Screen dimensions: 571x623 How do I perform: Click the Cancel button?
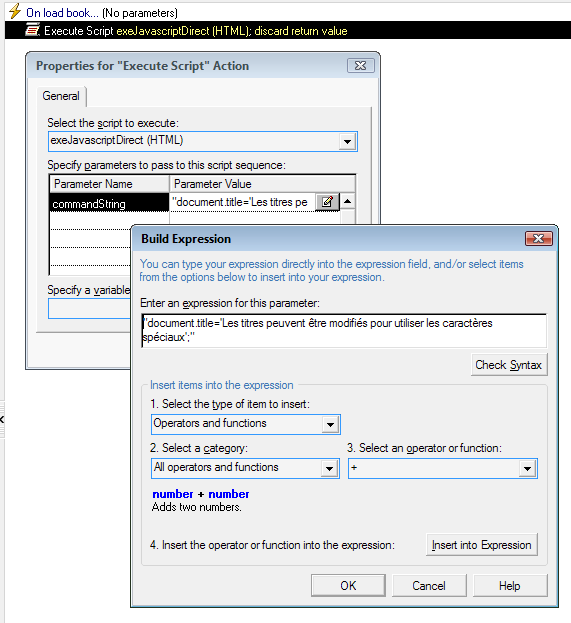coord(429,585)
